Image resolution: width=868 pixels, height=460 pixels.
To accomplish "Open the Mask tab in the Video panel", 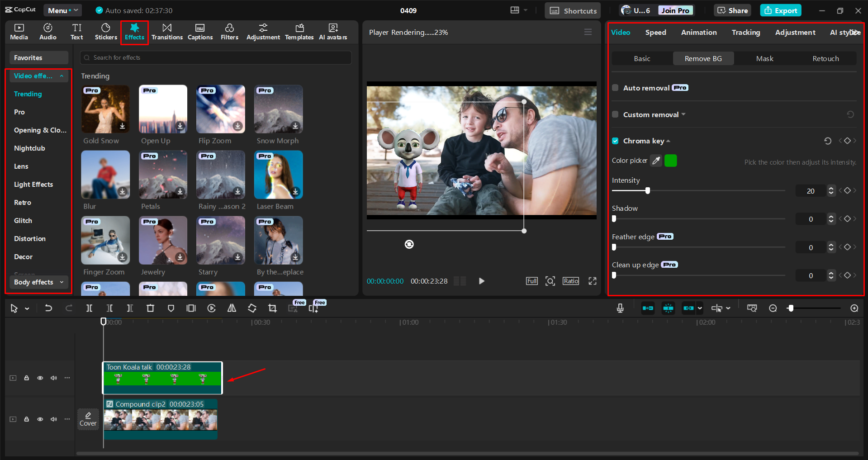I will [764, 58].
